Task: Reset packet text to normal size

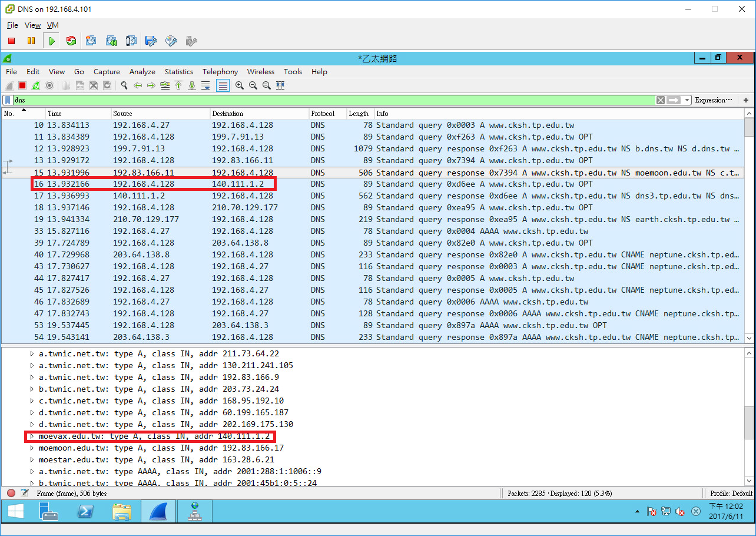Action: pos(267,85)
